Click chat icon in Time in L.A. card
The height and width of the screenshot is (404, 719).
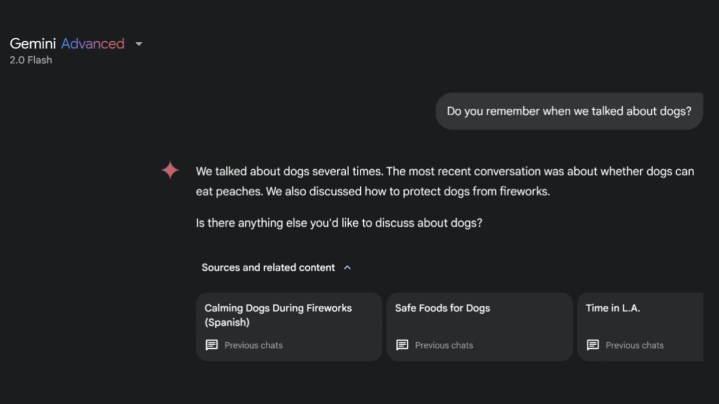(x=593, y=345)
